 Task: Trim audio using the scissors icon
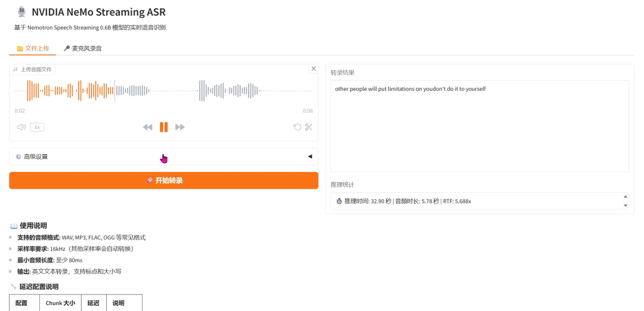tap(309, 127)
